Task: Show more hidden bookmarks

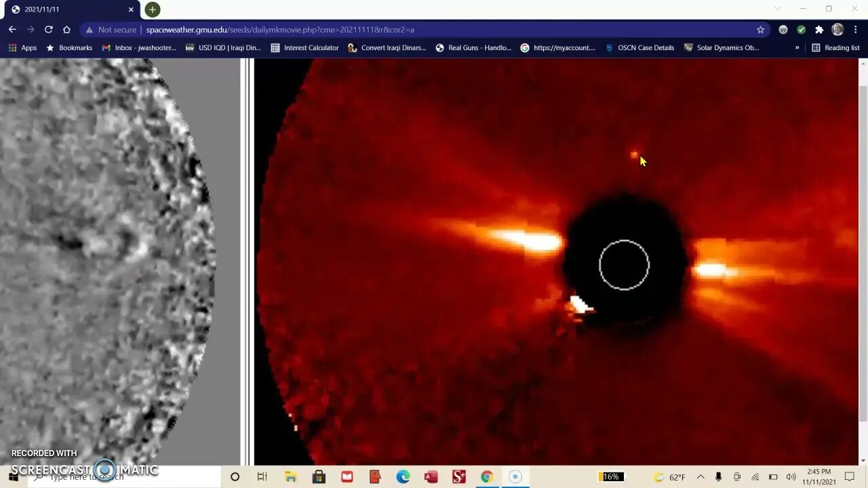Action: (797, 48)
